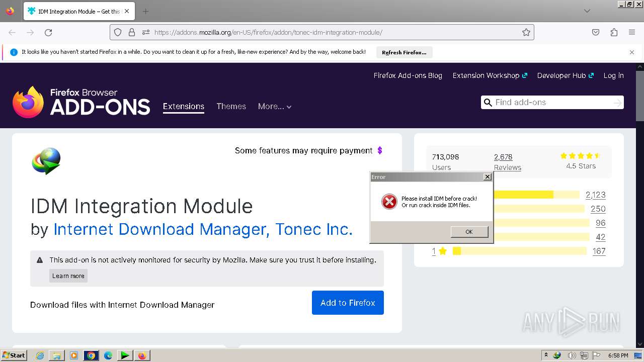Click the green arrow taskbar app
This screenshot has height=362, width=644.
coord(125,355)
